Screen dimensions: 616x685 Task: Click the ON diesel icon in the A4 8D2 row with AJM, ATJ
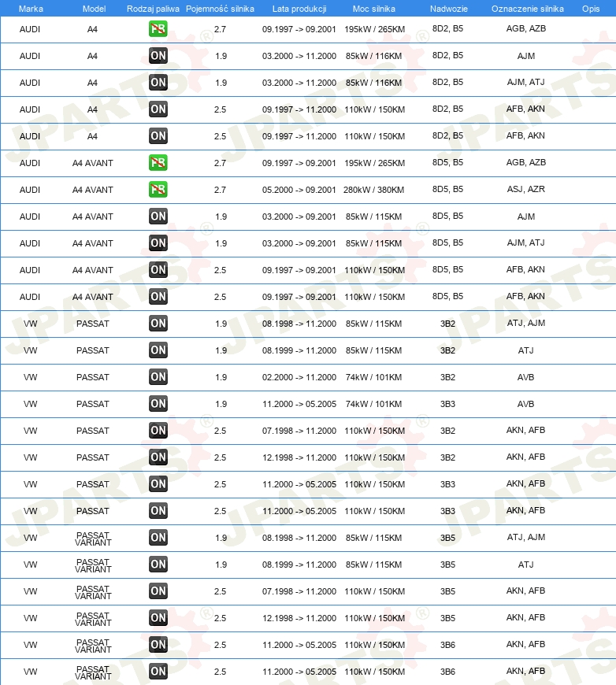point(158,83)
